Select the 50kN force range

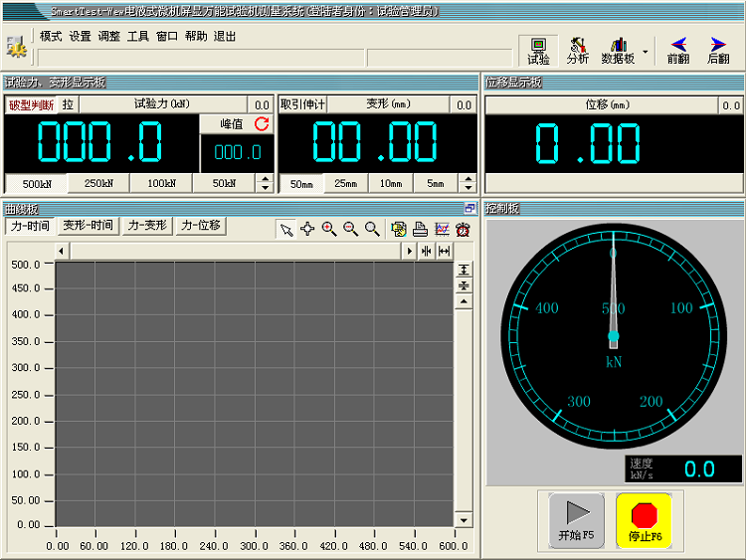224,183
